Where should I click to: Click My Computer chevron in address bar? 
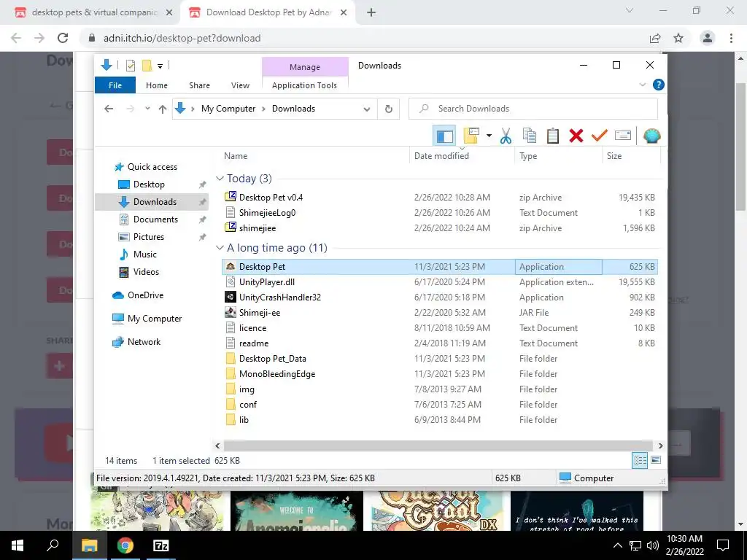click(263, 109)
